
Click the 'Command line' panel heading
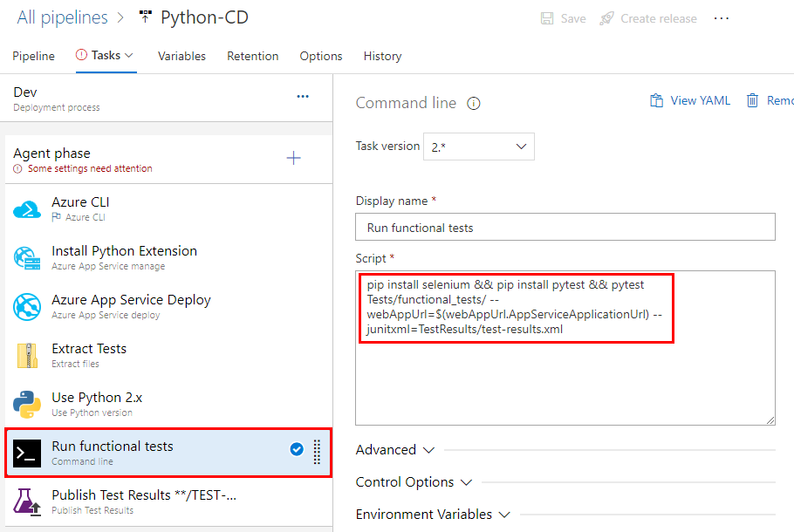tap(406, 103)
